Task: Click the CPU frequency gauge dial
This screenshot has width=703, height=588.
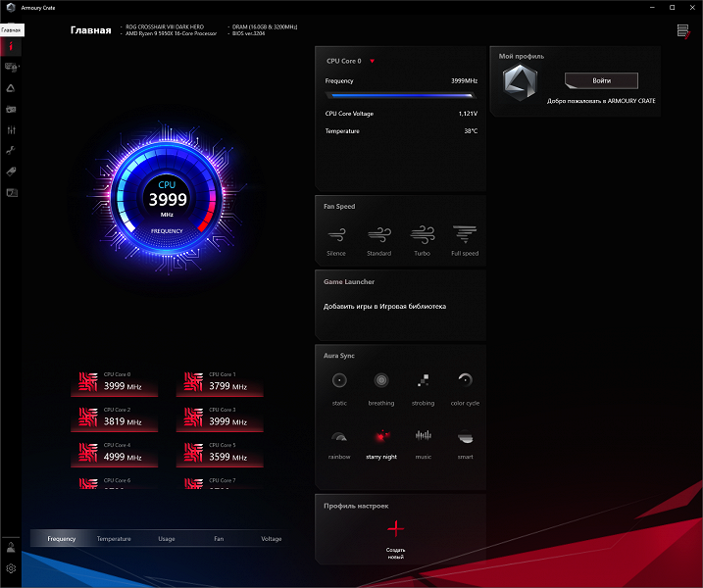Action: [167, 200]
